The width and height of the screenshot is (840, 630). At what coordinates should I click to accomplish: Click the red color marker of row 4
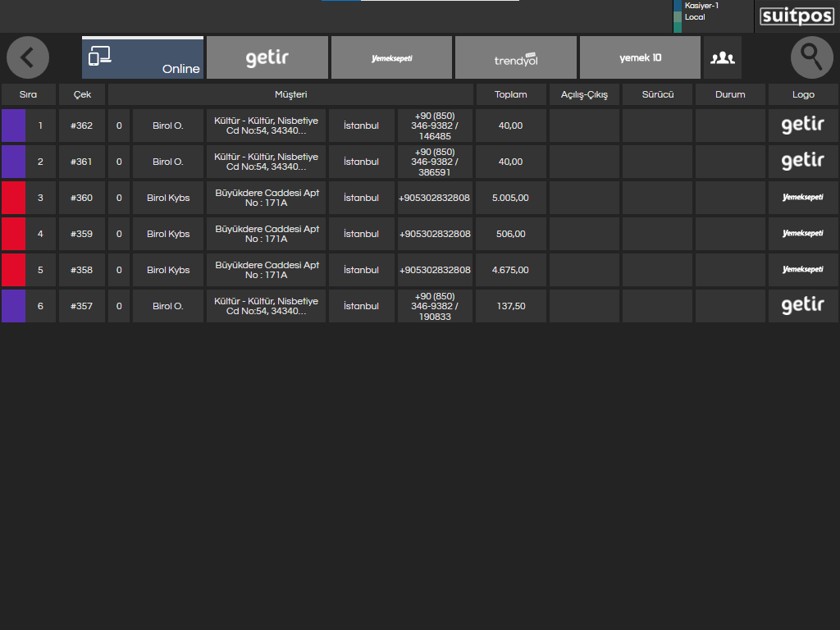(13, 234)
